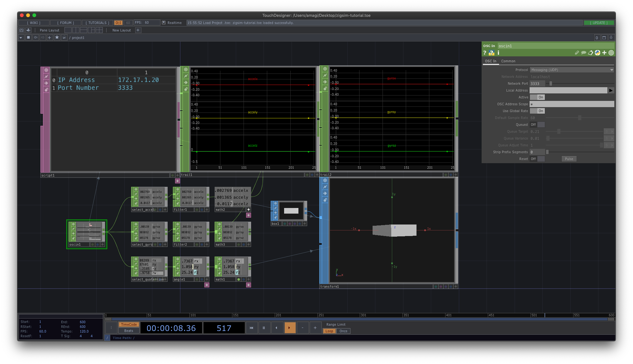Viewport: 633px width, 364px height.
Task: Select the four-pane grid layout
Action: pyautogui.click(x=99, y=30)
